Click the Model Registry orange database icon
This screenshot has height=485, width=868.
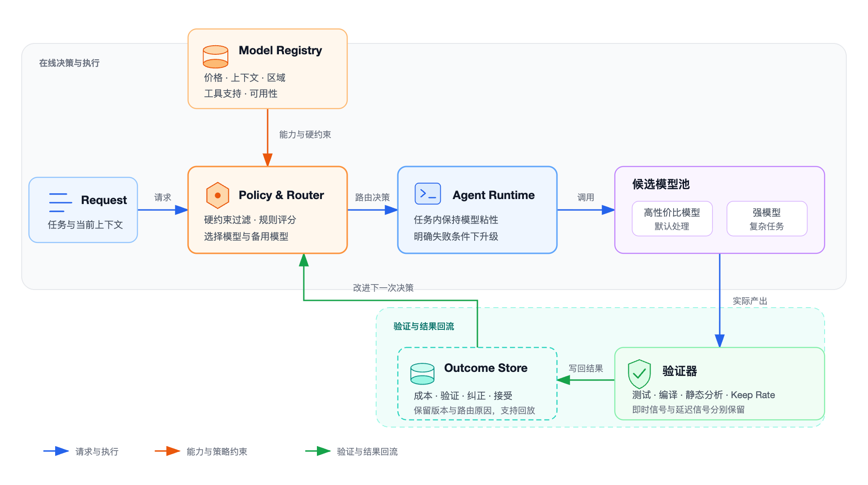(x=215, y=57)
